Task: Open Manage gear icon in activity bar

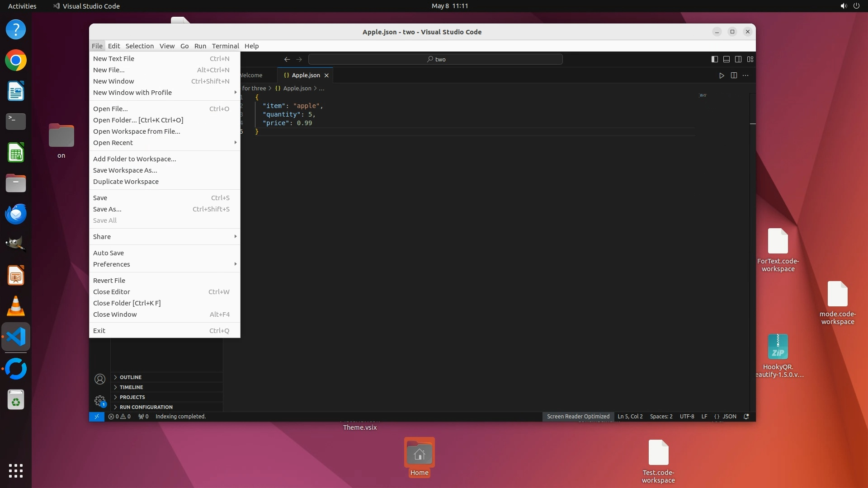Action: coord(100,401)
